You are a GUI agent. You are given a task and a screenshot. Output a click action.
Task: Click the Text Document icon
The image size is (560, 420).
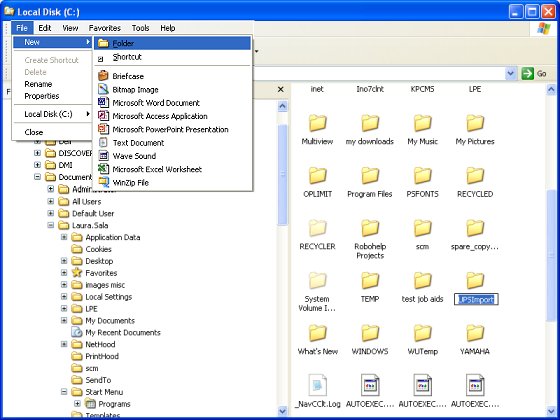point(103,142)
